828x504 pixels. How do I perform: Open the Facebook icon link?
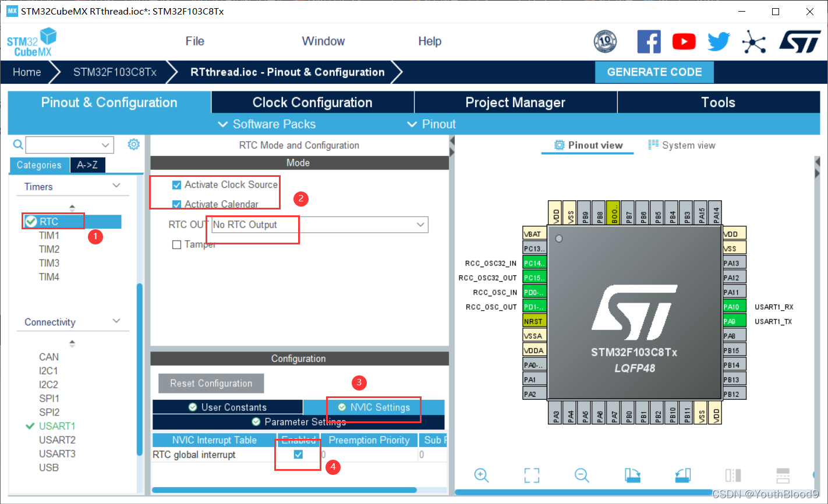(649, 41)
